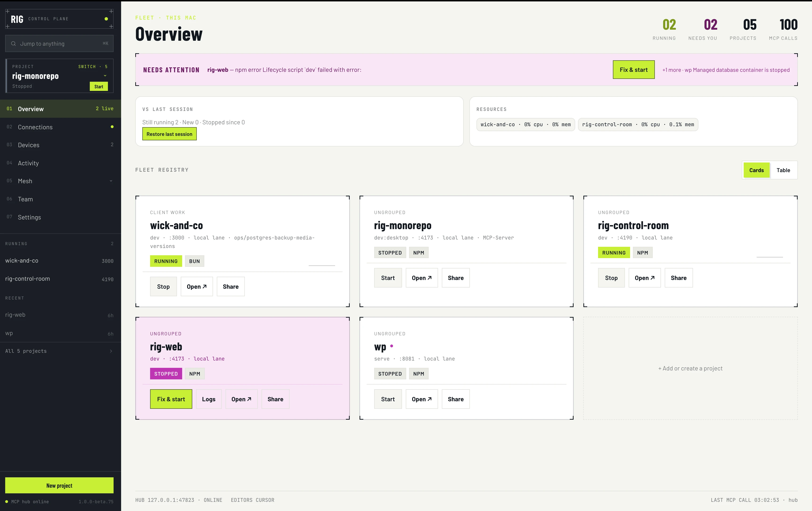This screenshot has height=511, width=812.
Task: Share the wick-and-co project
Action: point(231,287)
